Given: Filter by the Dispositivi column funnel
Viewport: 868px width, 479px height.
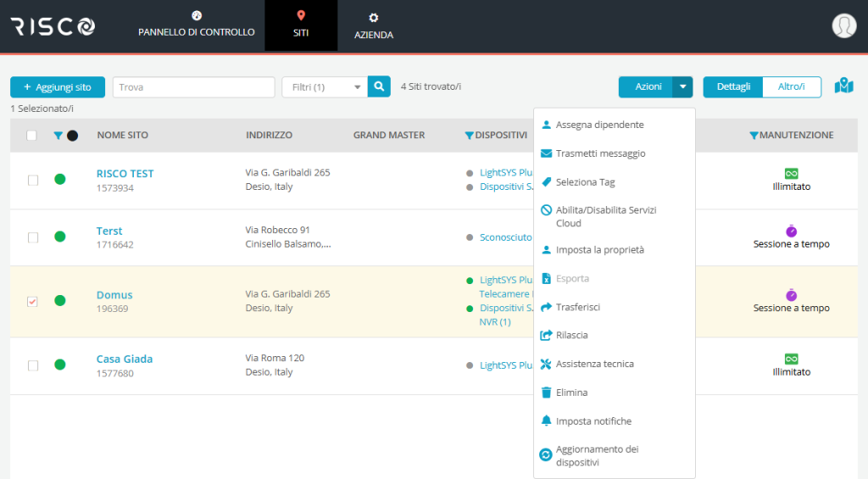Looking at the screenshot, I should coord(469,136).
